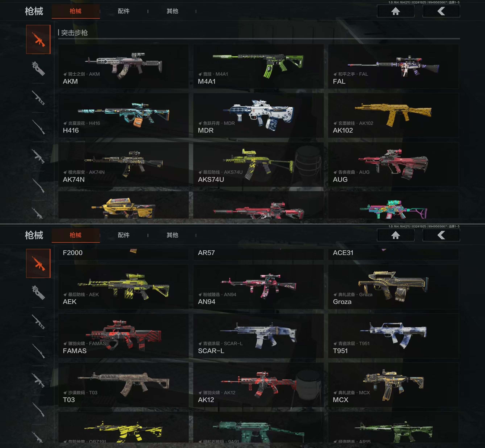Choose the Groza weapon card
The height and width of the screenshot is (448, 485).
393,287
